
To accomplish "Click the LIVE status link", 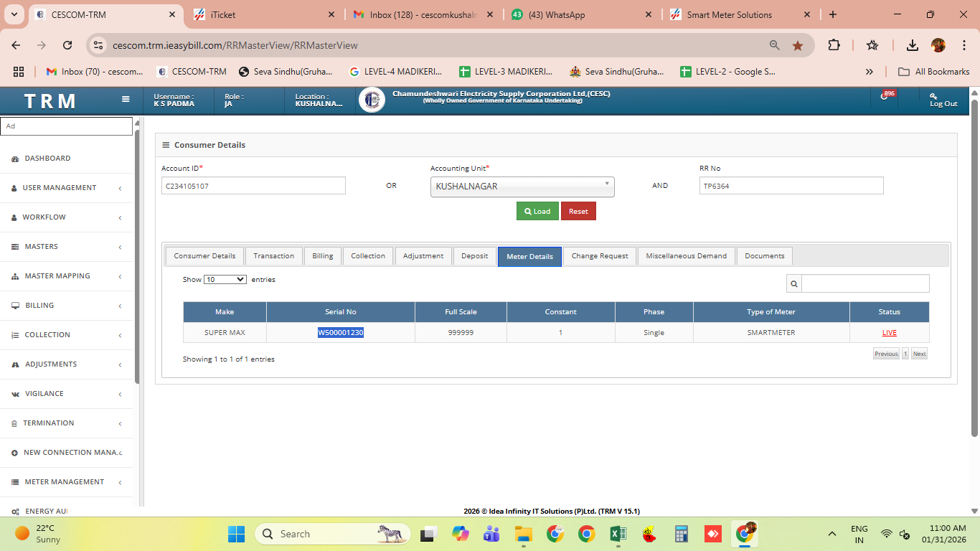I will pyautogui.click(x=890, y=333).
